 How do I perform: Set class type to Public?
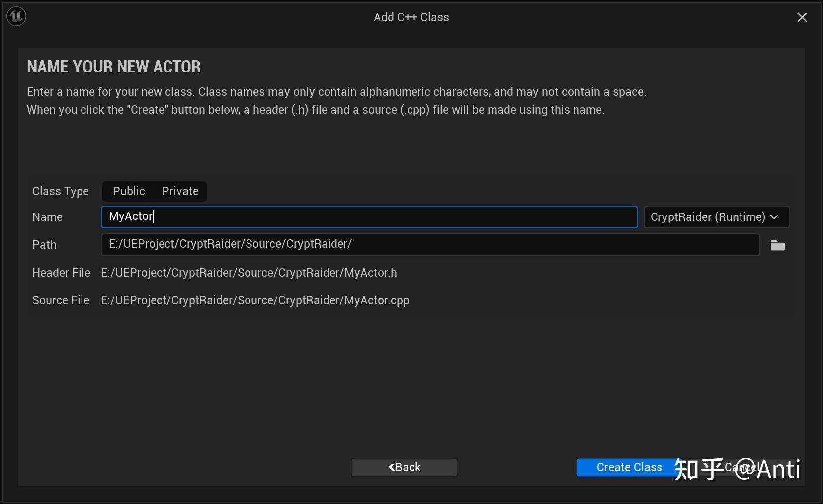(x=129, y=191)
